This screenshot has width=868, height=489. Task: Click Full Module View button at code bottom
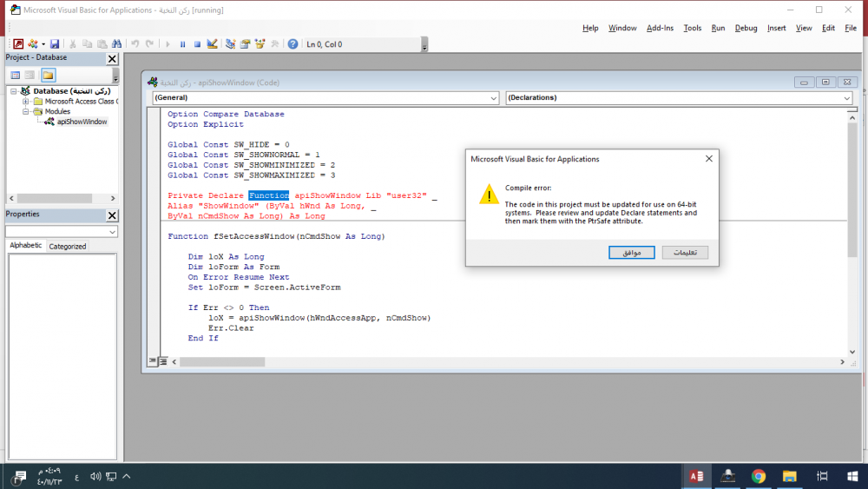click(x=163, y=361)
